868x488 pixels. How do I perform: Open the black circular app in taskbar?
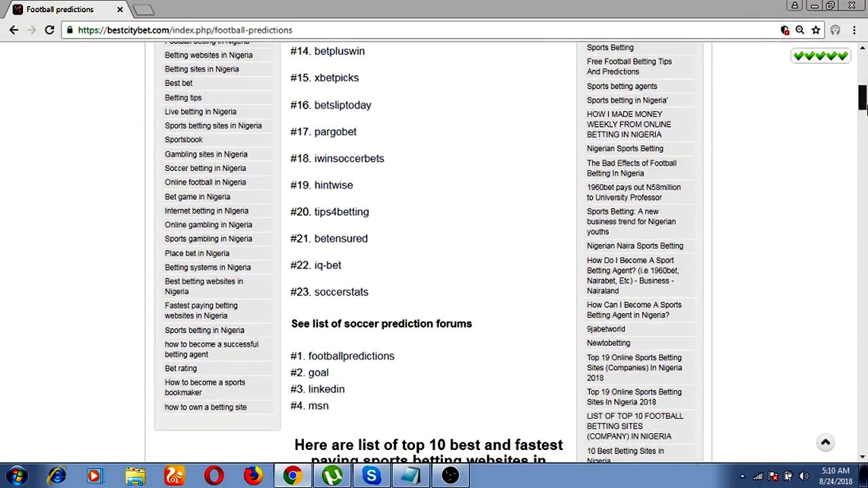click(450, 476)
